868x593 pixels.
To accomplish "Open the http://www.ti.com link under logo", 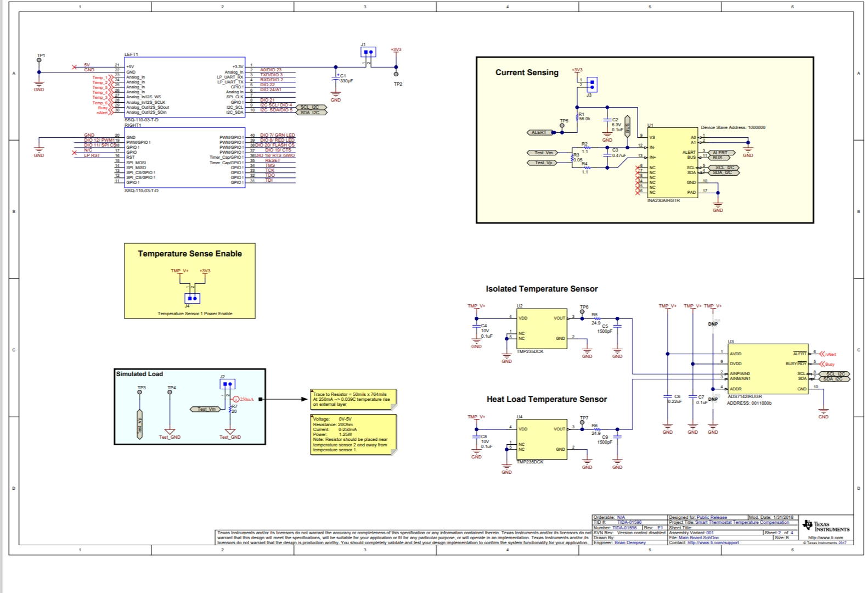I will pos(825,538).
